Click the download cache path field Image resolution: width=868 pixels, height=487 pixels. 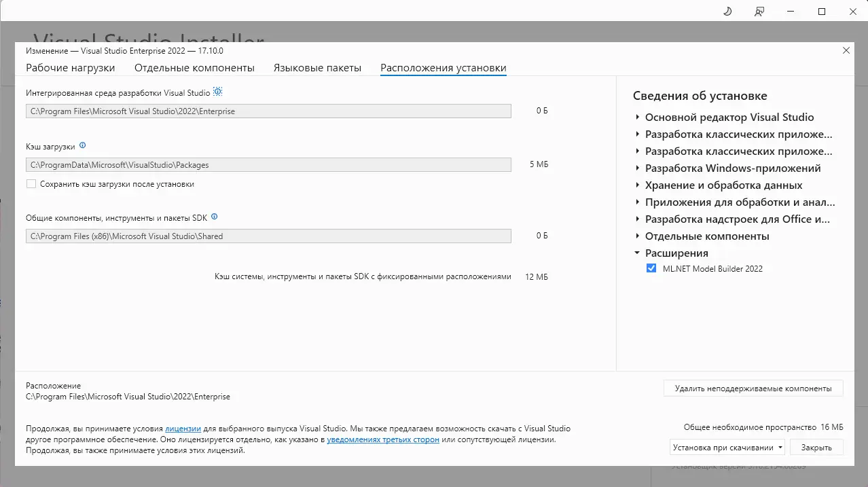pos(268,165)
